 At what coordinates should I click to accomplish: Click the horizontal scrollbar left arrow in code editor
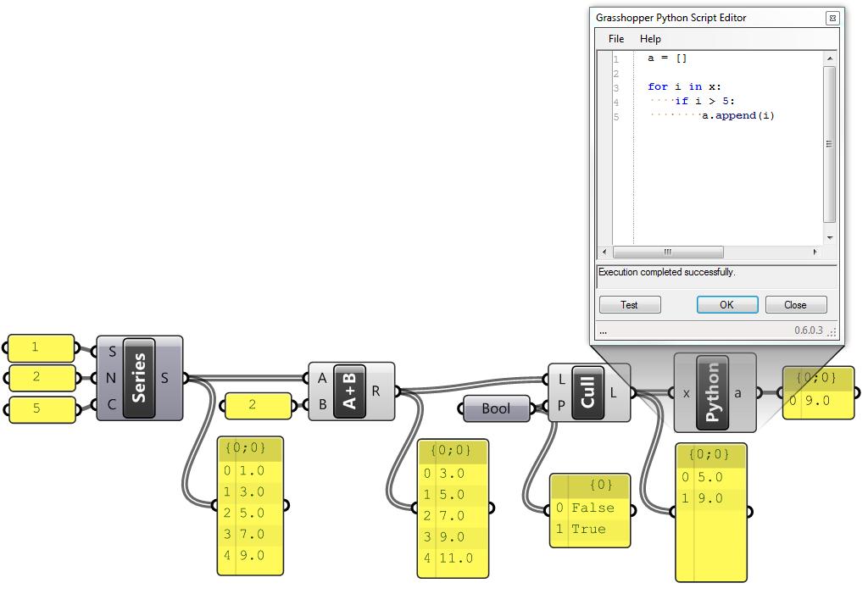click(x=604, y=252)
